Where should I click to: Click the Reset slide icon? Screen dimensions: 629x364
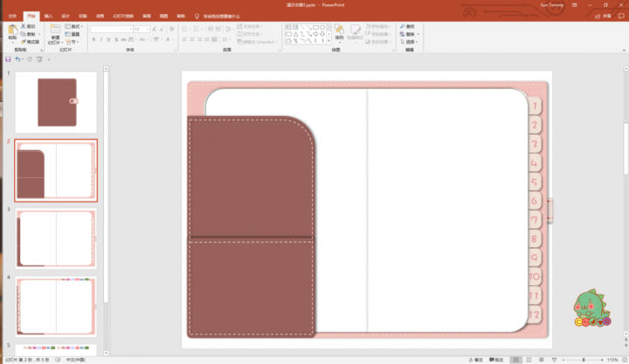68,34
